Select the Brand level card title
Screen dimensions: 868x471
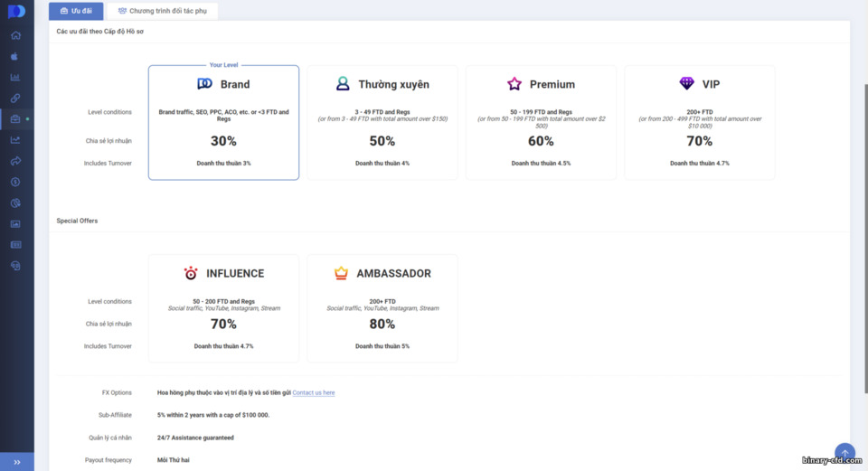[235, 84]
